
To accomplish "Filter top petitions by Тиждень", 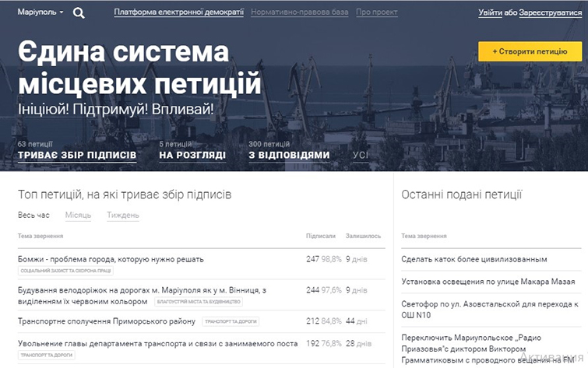I will 123,215.
